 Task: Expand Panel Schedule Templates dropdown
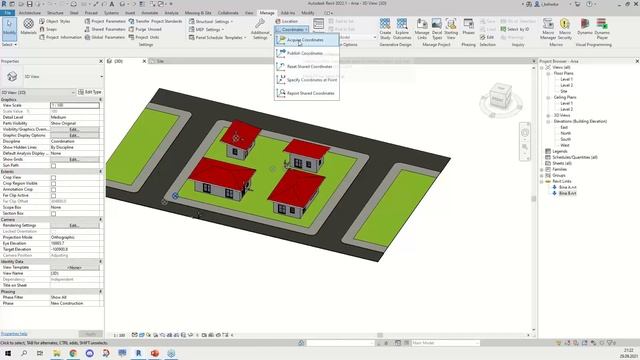[218, 37]
